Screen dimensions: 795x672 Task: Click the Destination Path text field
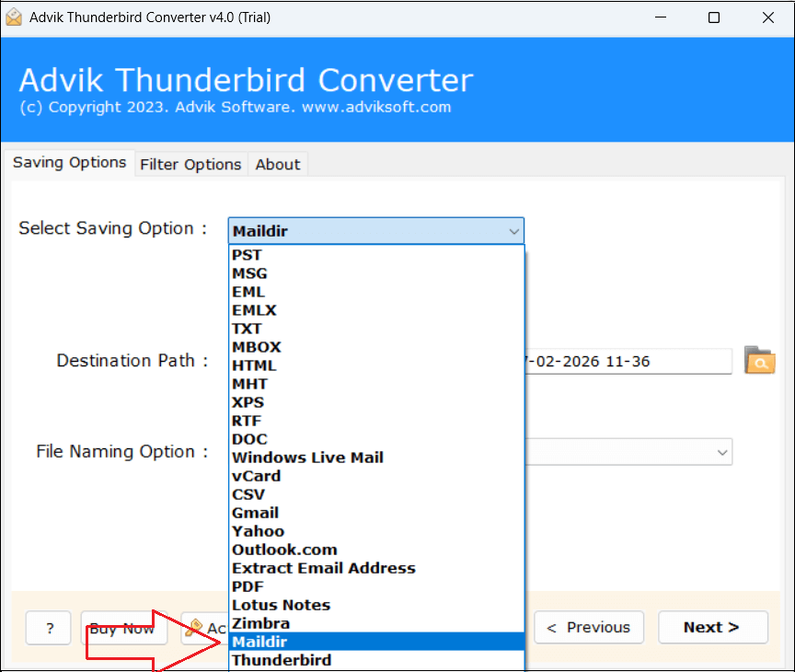point(628,361)
